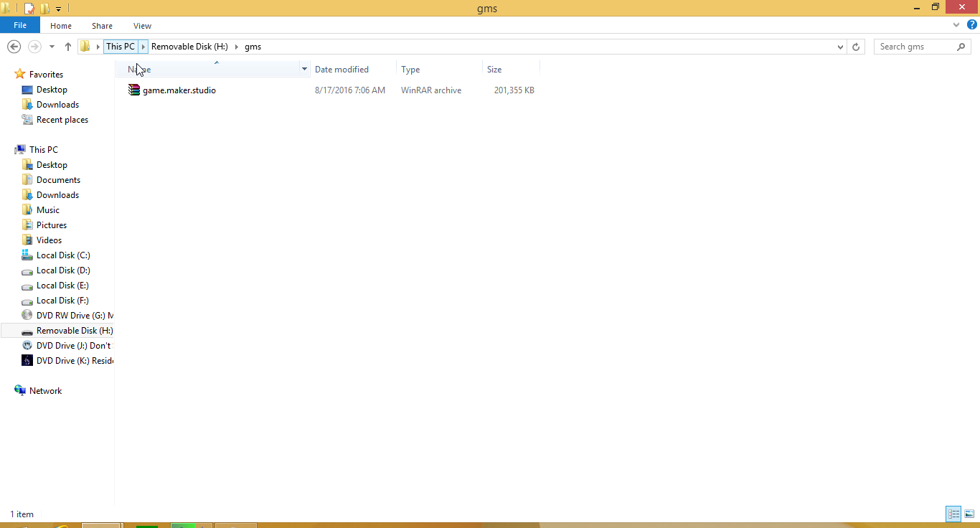This screenshot has width=980, height=528.
Task: Click the '8/17/2016 7:06 AM' date cell
Action: click(x=350, y=90)
